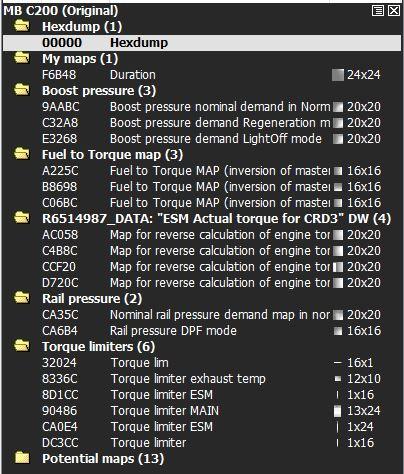Expand the Potential maps folder icon
The width and height of the screenshot is (404, 474).
coord(22,458)
